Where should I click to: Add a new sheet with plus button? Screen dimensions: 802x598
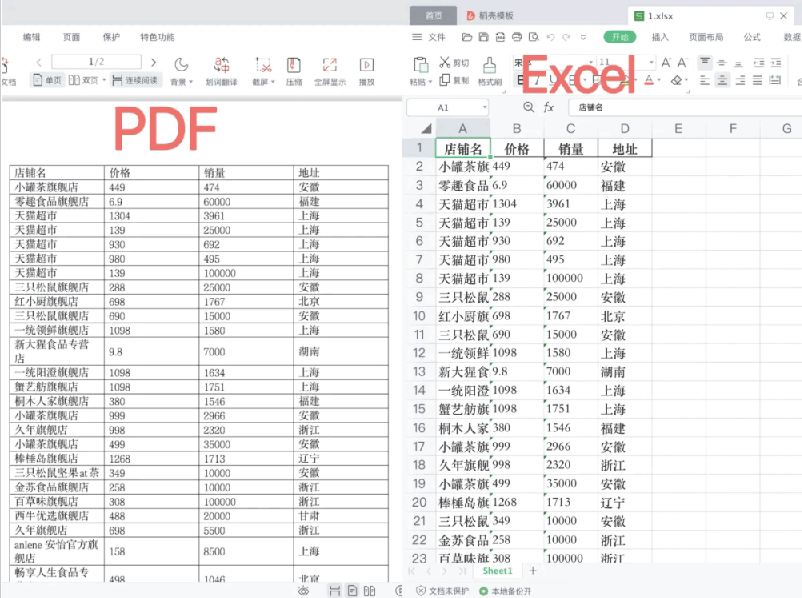pyautogui.click(x=533, y=571)
